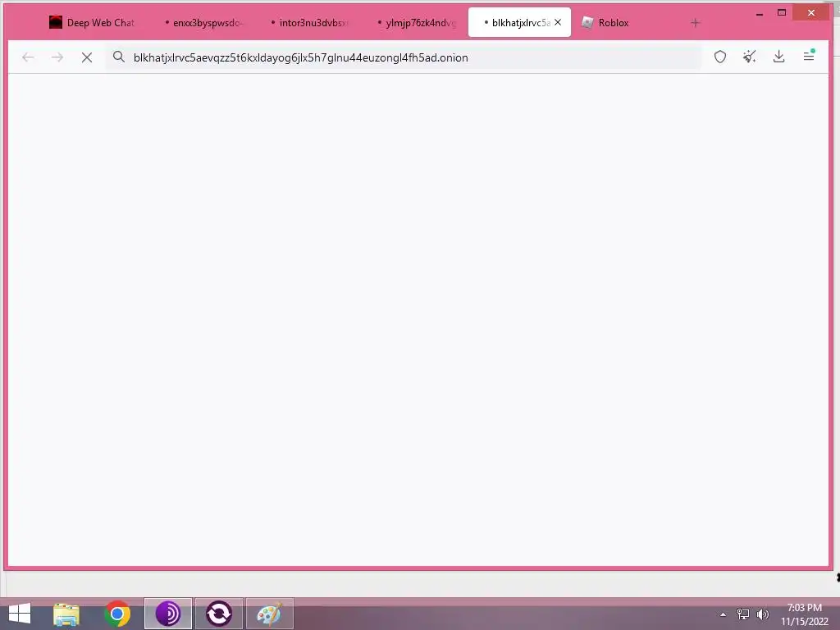Maximize the Tor Browser window

pyautogui.click(x=782, y=13)
